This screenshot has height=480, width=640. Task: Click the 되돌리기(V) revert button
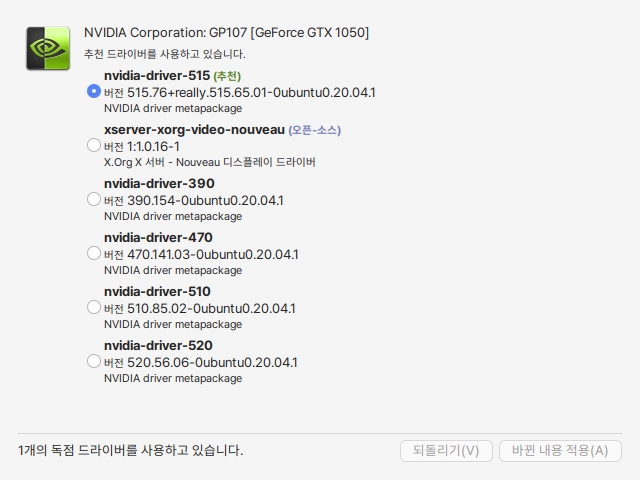(x=446, y=450)
